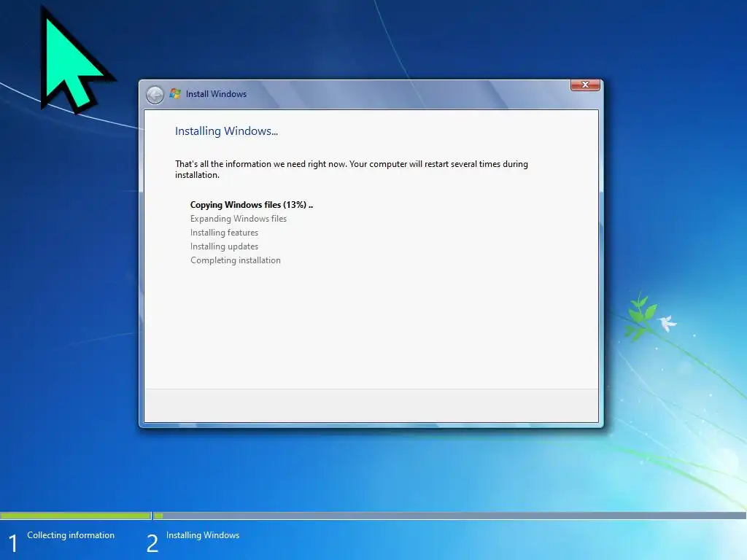Click the Windows flag icon in title bar

(175, 93)
